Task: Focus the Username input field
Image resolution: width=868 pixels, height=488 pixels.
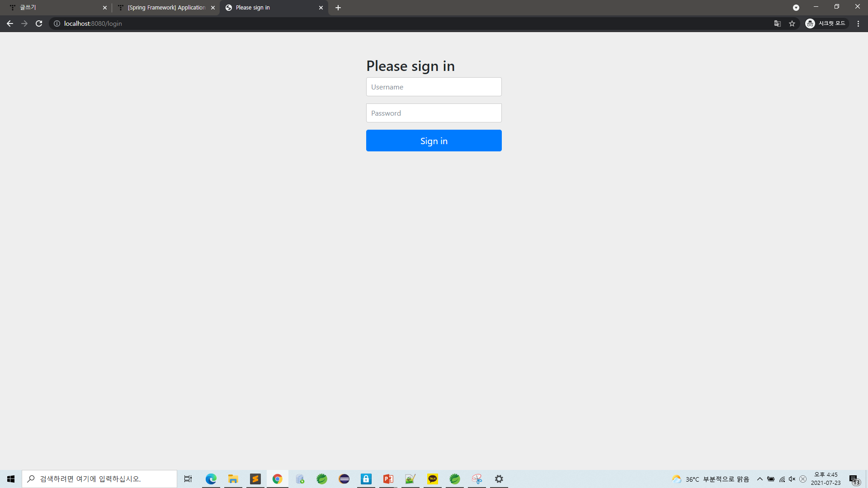Action: 434,87
